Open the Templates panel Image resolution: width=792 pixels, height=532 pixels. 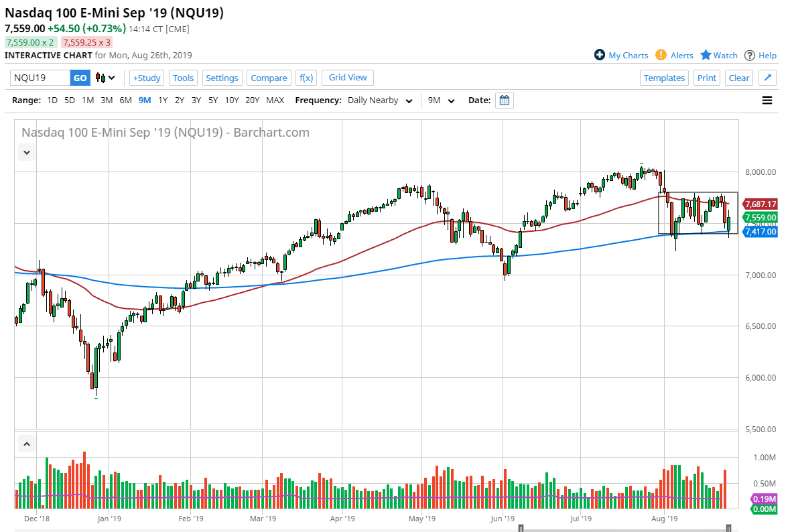664,77
